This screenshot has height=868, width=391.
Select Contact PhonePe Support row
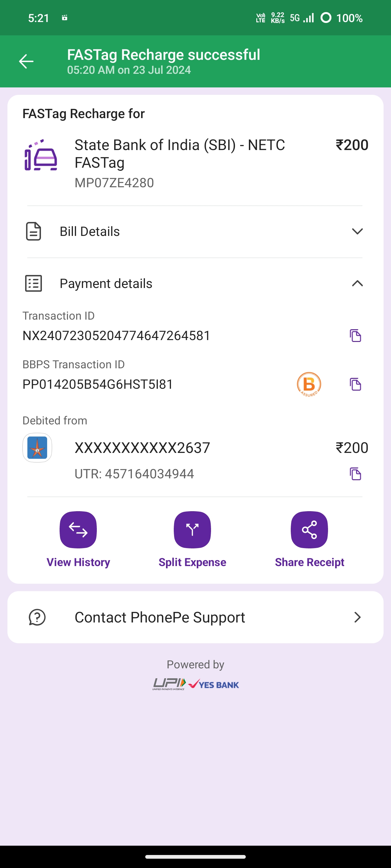point(160,617)
